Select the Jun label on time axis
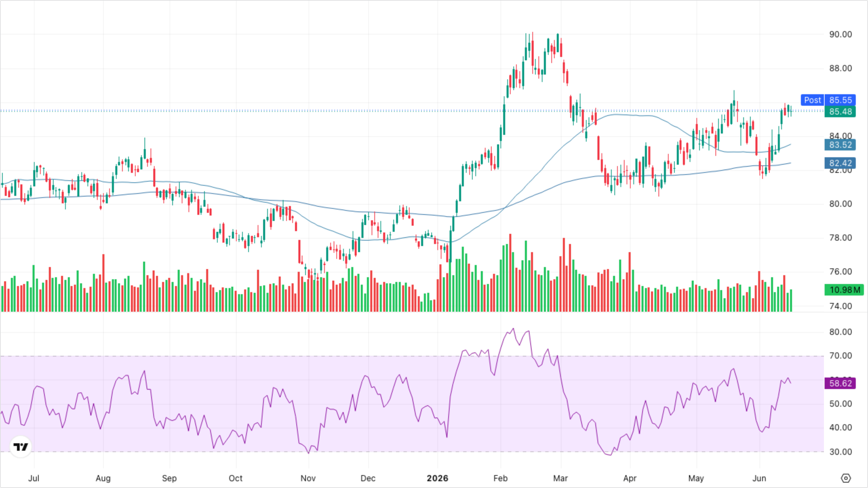This screenshot has width=868, height=488. 759,478
